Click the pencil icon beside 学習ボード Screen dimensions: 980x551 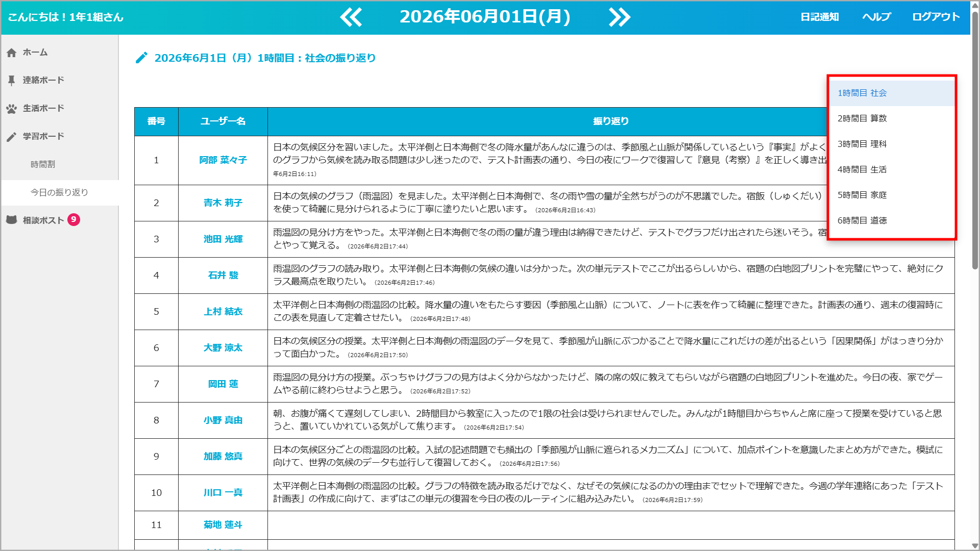click(12, 136)
